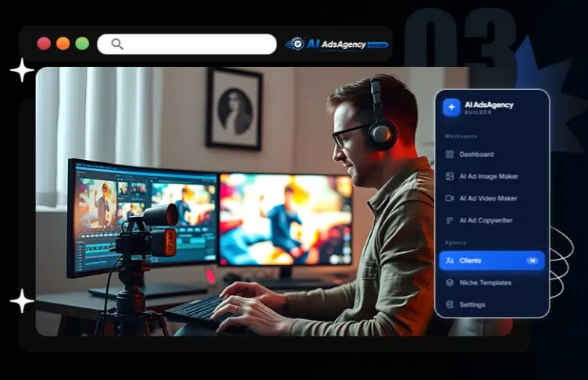Click the Dashboard grid icon
The image size is (588, 380).
tap(450, 154)
